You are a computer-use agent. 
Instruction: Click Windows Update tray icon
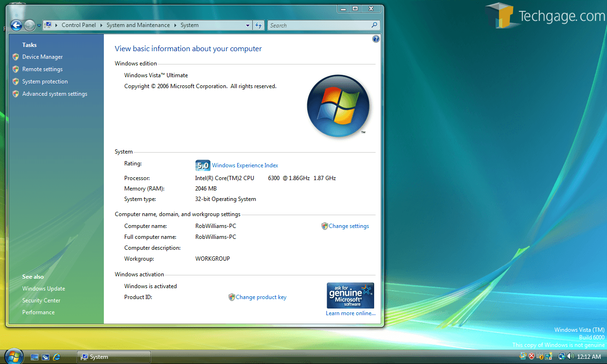[x=524, y=356]
